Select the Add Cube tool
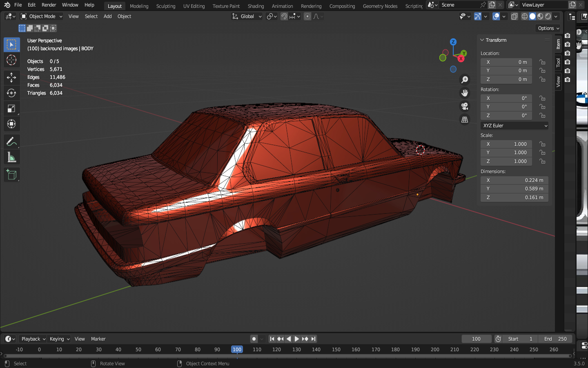588x368 pixels. (11, 175)
